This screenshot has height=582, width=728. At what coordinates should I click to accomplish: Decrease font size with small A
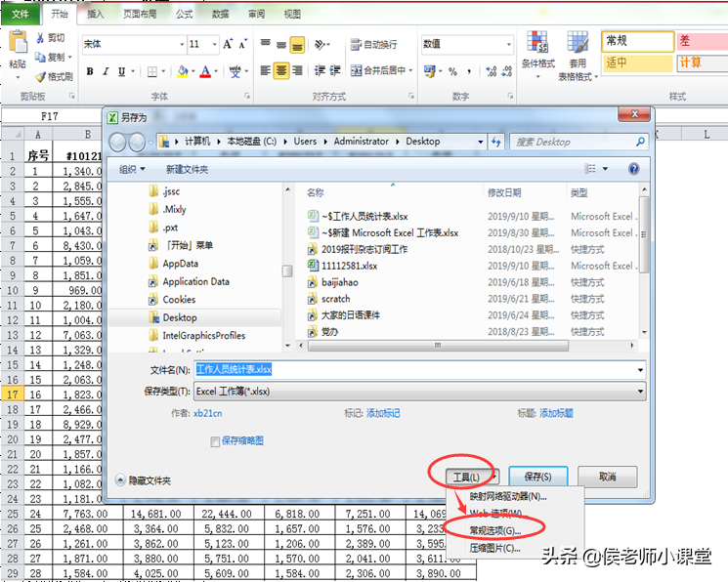click(242, 44)
